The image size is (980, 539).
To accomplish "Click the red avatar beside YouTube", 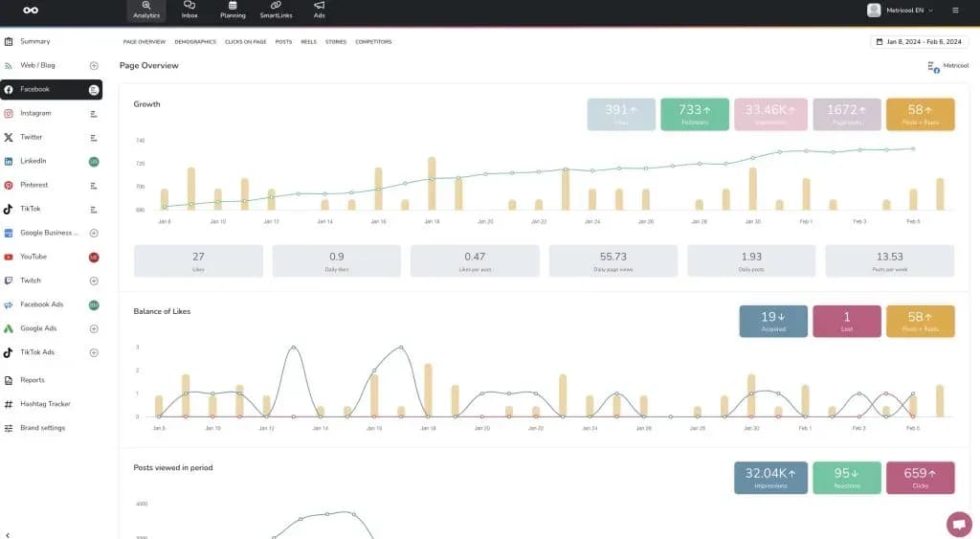I will (x=94, y=257).
